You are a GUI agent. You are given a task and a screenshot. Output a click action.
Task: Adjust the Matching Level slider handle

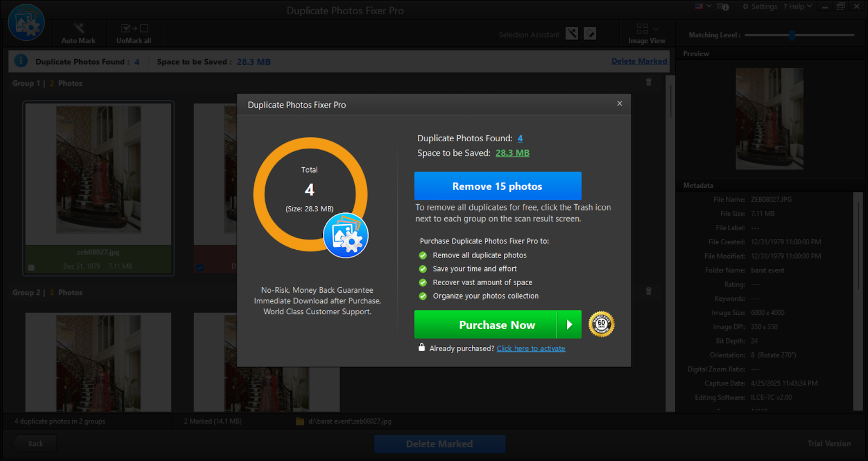pos(792,35)
